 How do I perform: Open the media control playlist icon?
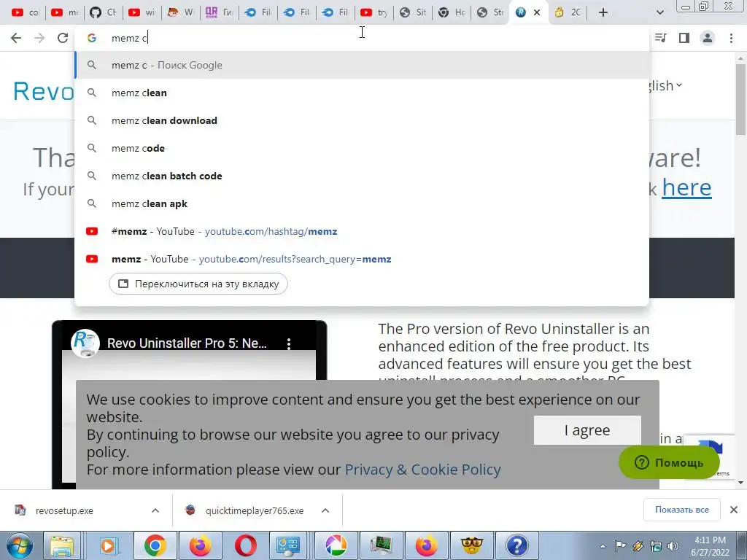click(x=661, y=38)
